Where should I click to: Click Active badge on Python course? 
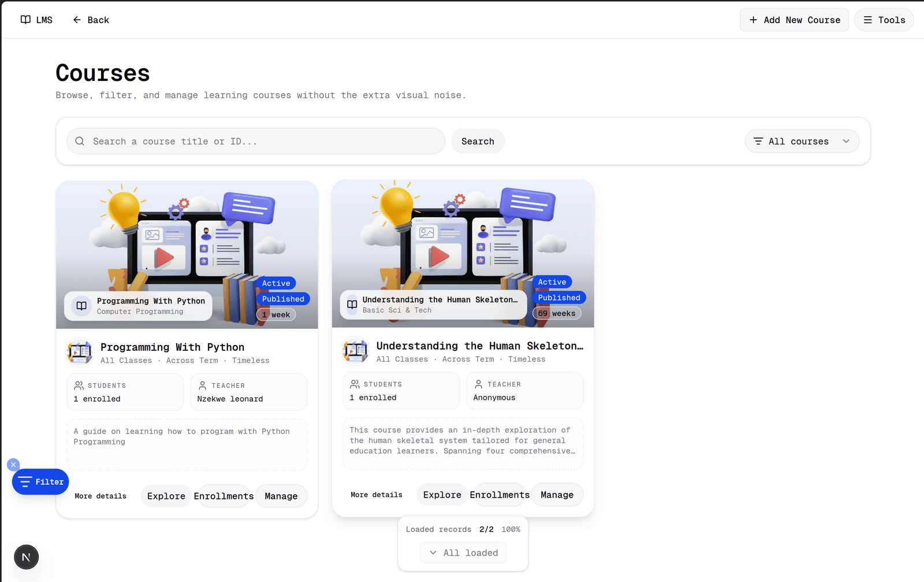(276, 283)
